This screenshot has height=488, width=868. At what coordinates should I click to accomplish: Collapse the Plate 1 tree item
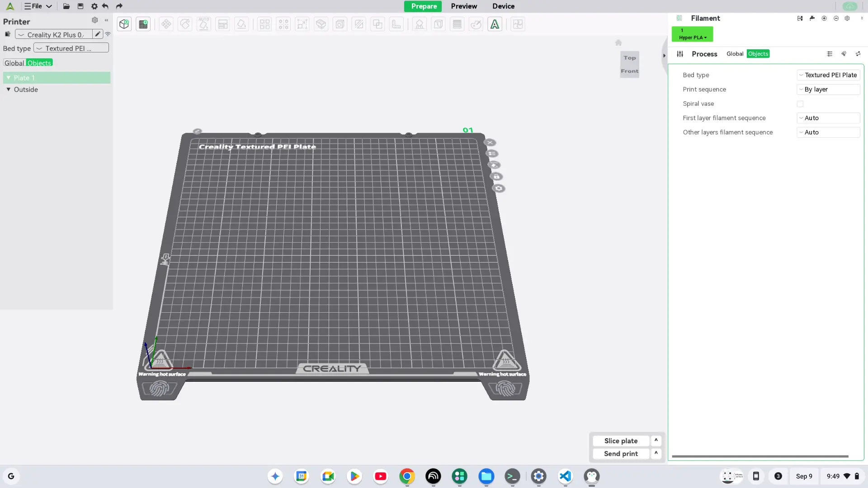(8, 78)
